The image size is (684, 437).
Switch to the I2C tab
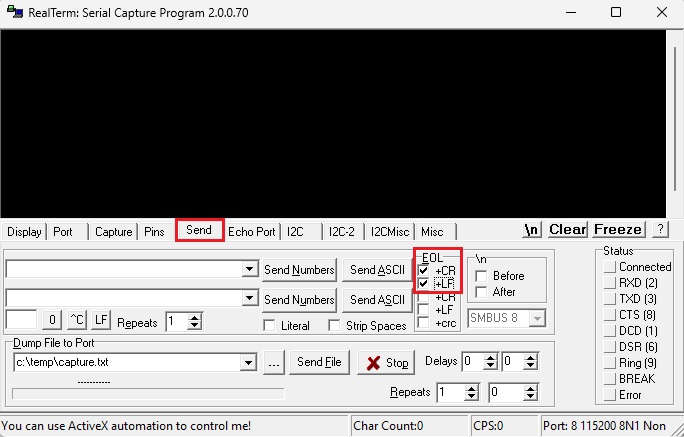tap(295, 232)
